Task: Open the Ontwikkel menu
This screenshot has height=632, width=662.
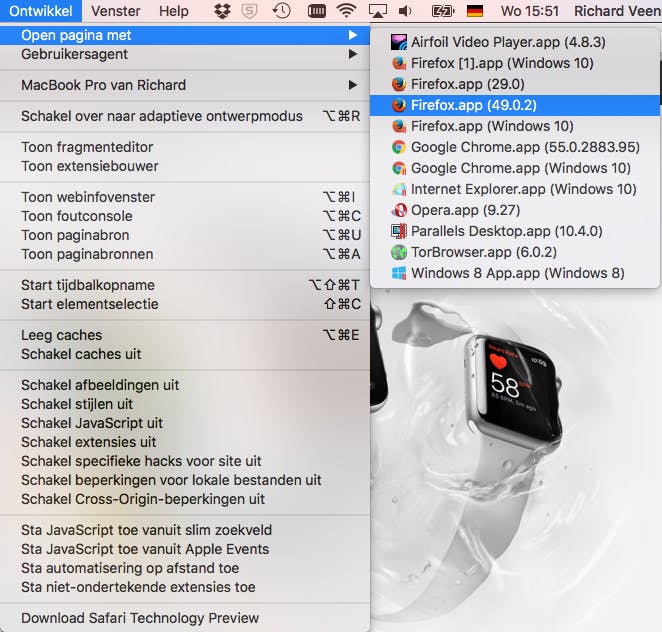Action: click(x=41, y=11)
